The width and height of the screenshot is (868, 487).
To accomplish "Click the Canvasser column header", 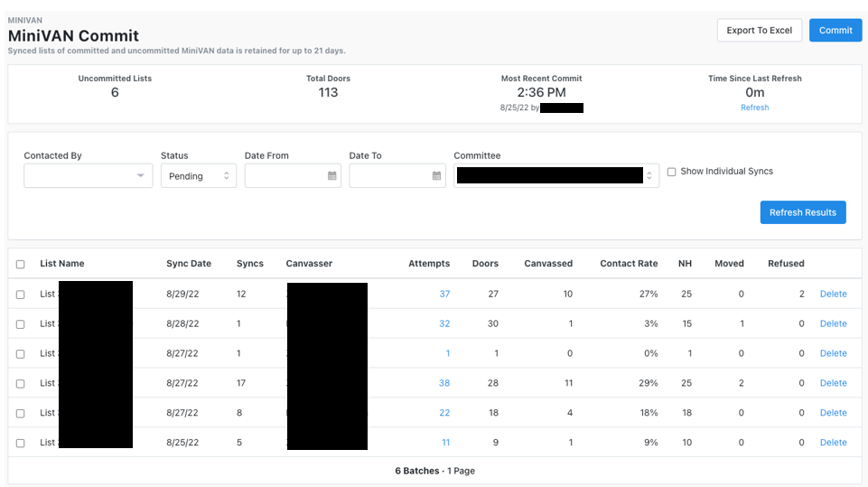I will (309, 264).
